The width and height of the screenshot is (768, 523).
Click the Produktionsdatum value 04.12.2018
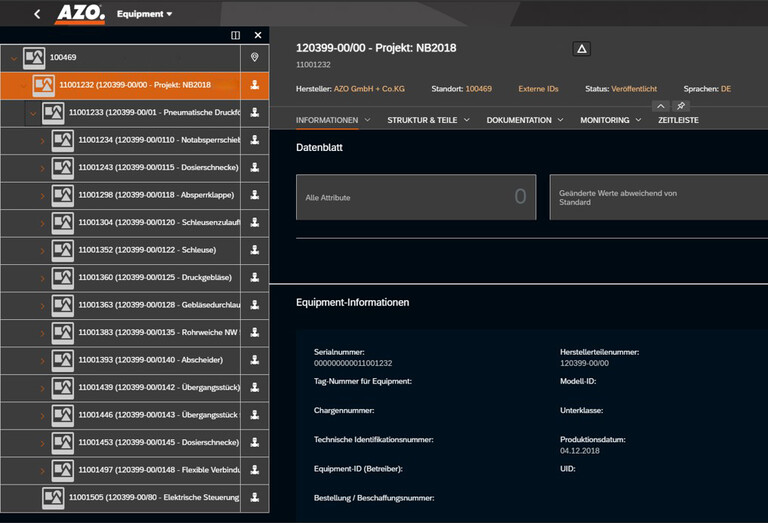click(x=579, y=451)
